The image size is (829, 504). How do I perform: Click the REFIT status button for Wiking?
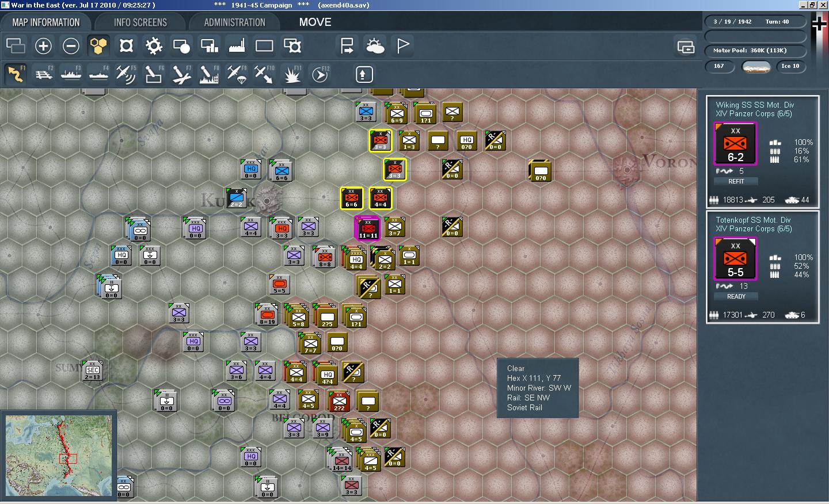(x=736, y=181)
